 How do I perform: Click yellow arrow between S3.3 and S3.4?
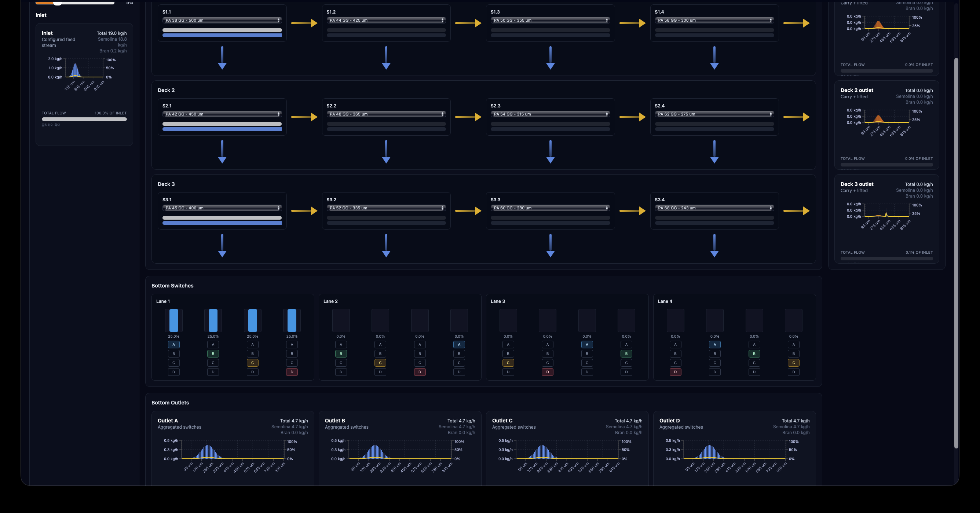632,211
